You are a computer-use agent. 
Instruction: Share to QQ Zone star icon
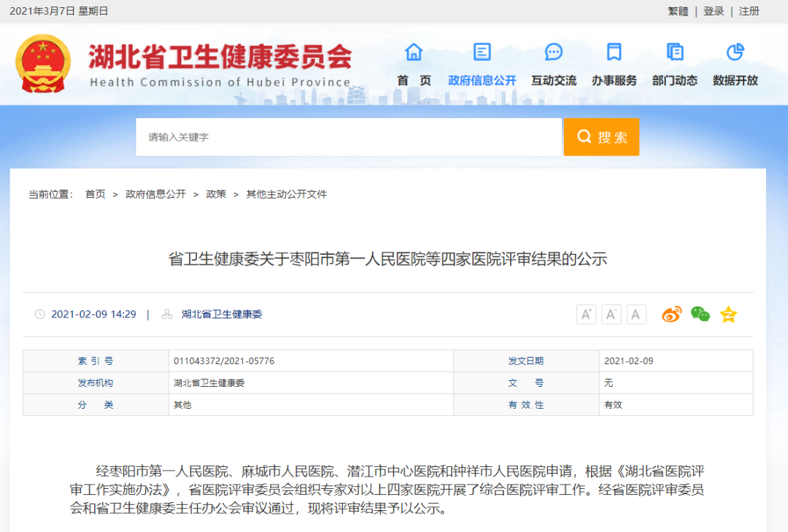(728, 315)
